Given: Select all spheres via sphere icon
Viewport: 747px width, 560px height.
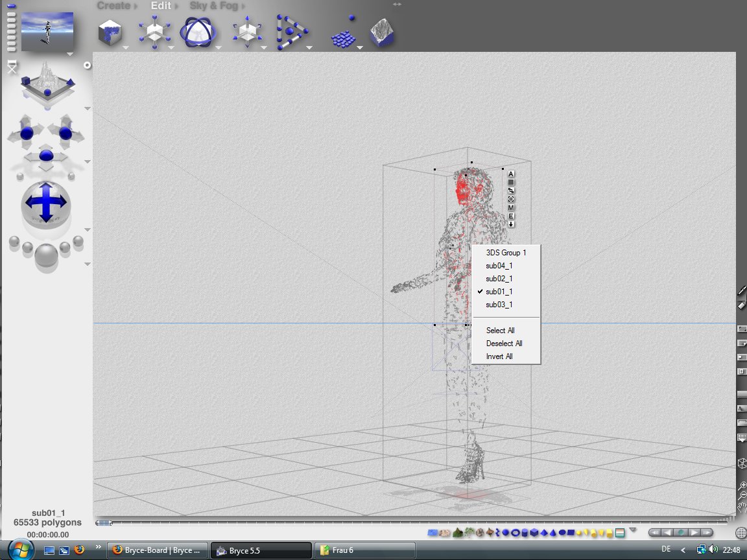Looking at the screenshot, I should click(506, 532).
